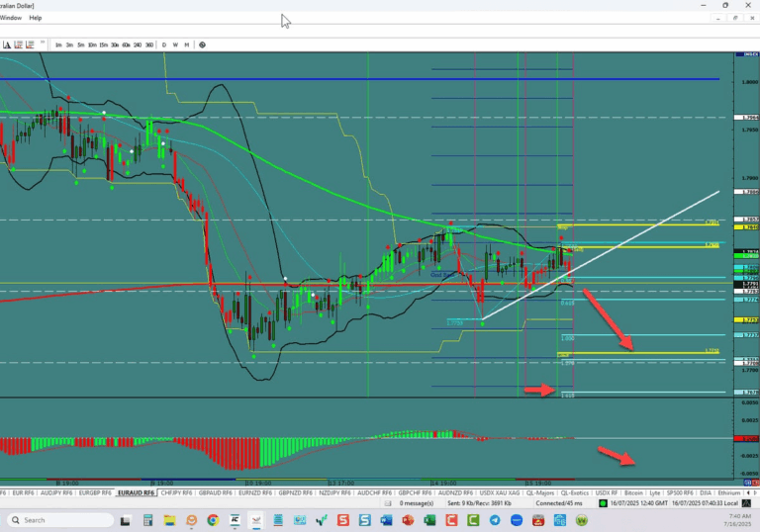Switch to the USDX RF tab

pos(607,492)
